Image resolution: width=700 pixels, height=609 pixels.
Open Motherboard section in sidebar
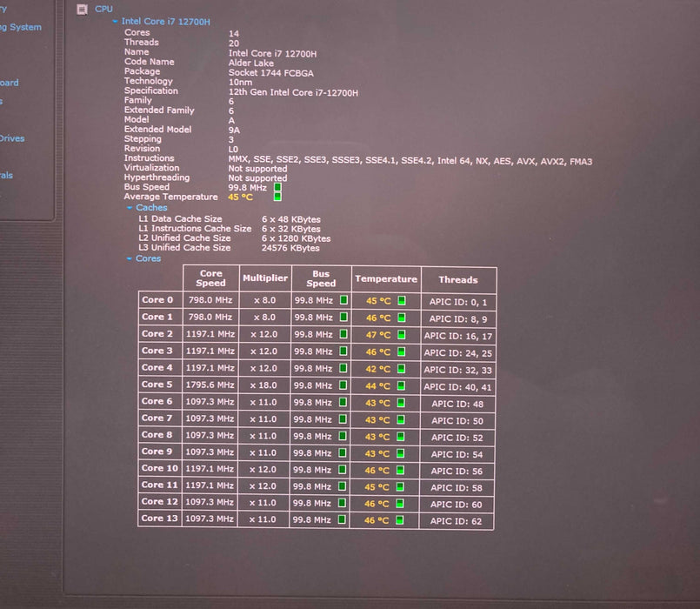tap(9, 83)
